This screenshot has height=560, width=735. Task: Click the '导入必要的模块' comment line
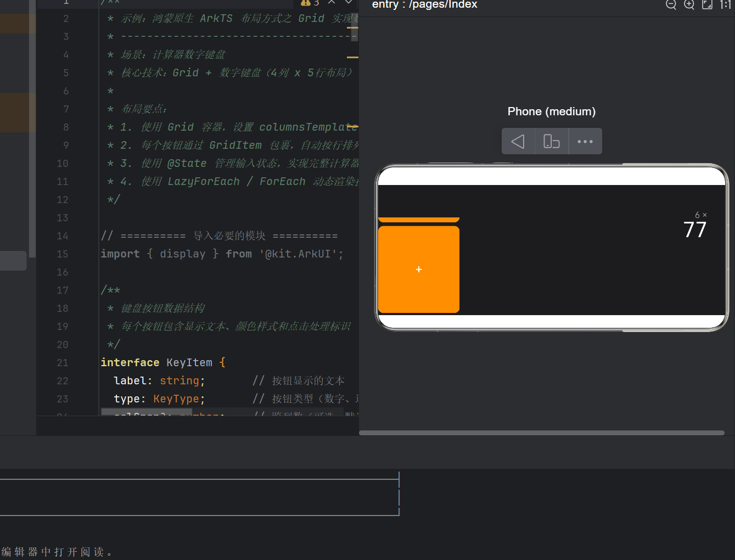219,236
